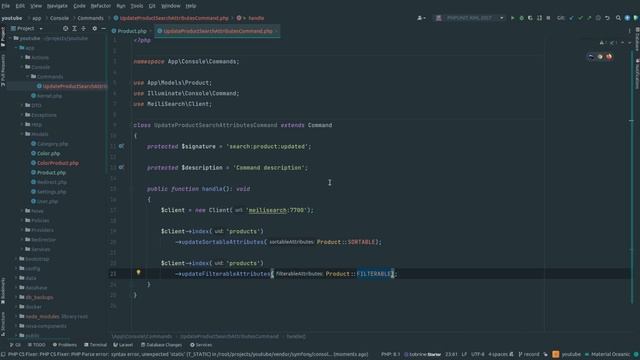Open editor tabs more options menu

pyautogui.click(x=629, y=31)
